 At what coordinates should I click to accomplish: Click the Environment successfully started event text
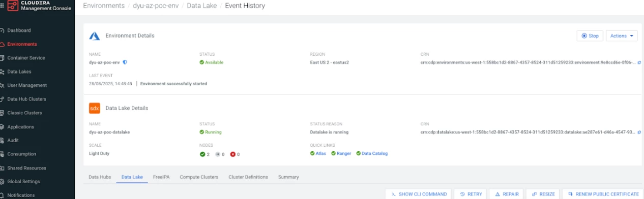pyautogui.click(x=173, y=83)
